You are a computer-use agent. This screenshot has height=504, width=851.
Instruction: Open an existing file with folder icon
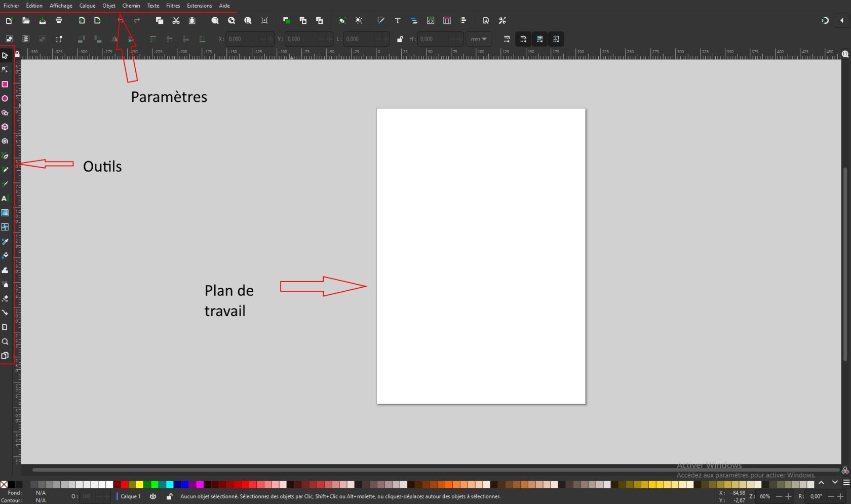tap(26, 20)
